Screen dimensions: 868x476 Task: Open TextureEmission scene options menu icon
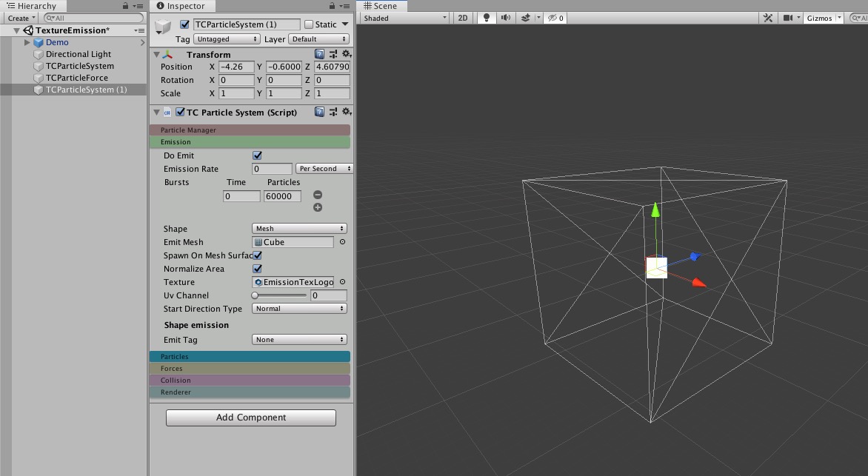click(x=139, y=30)
